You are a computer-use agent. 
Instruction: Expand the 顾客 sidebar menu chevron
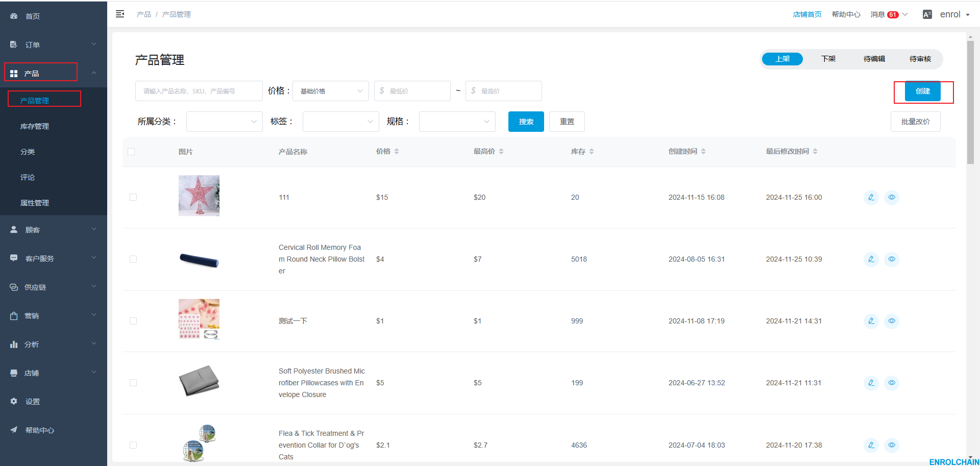(94, 229)
